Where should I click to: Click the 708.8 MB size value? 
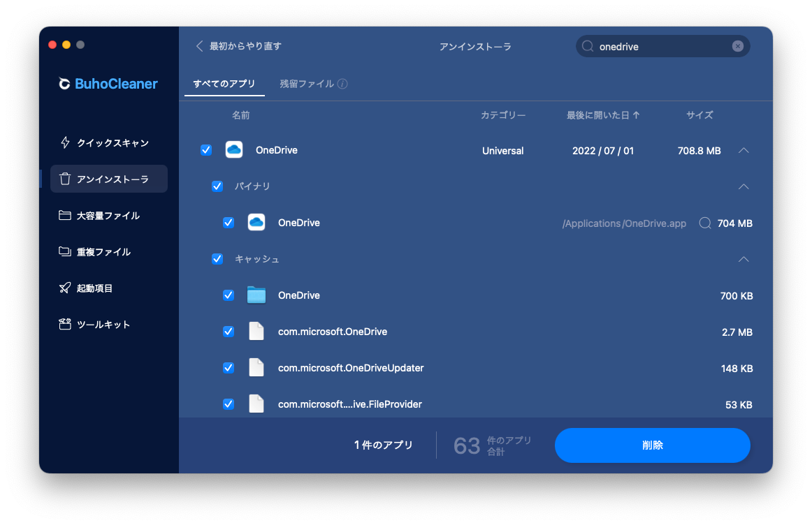(699, 151)
